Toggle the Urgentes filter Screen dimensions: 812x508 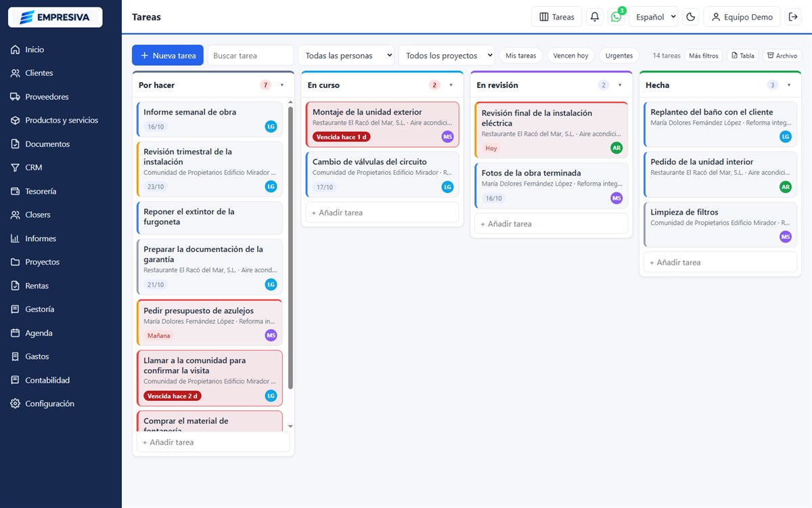(x=619, y=56)
